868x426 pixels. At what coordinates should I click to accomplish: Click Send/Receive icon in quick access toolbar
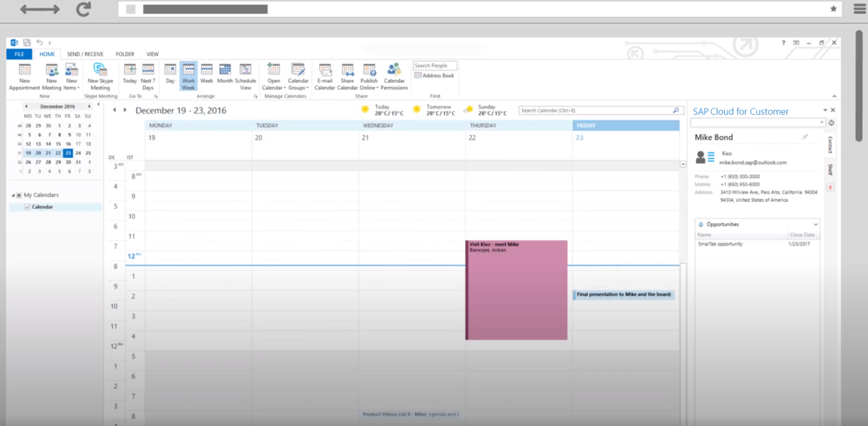click(x=27, y=42)
